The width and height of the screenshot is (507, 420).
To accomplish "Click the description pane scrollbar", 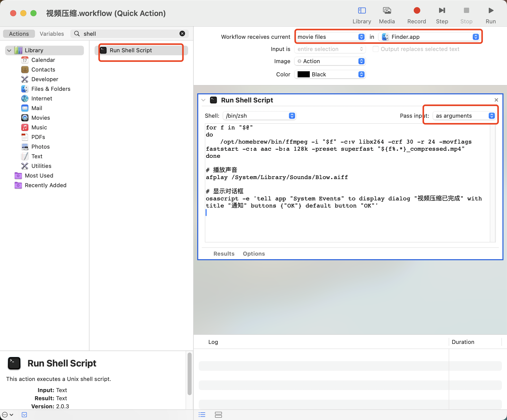I will (189, 374).
